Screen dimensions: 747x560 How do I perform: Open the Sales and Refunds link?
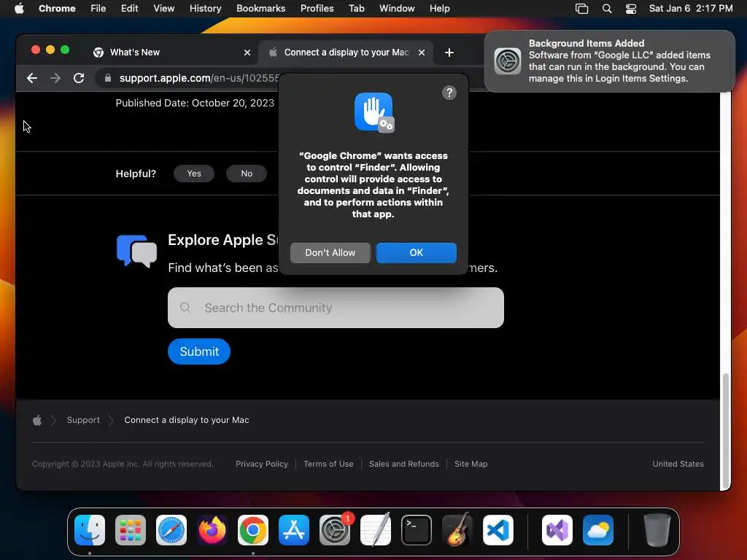[x=404, y=464]
